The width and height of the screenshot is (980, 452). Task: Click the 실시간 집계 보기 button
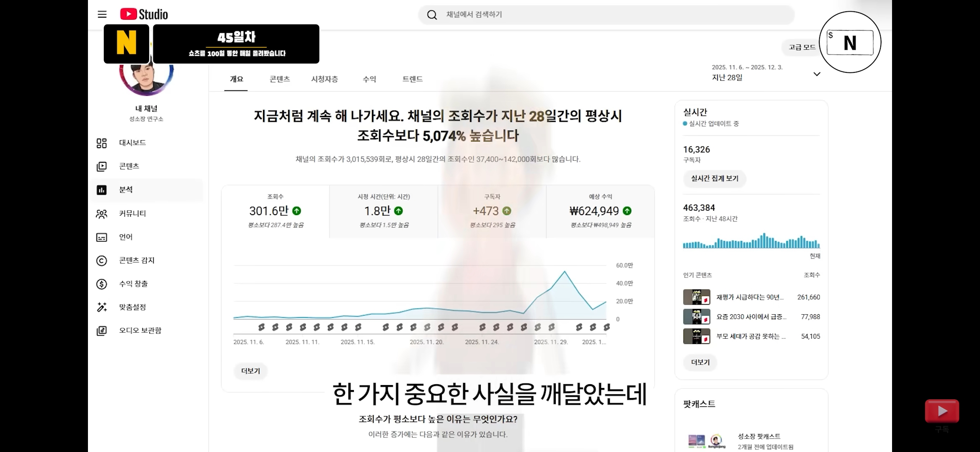tap(714, 178)
